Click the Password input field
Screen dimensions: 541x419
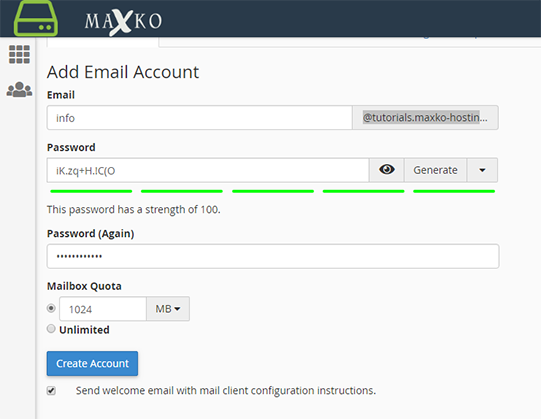point(208,170)
